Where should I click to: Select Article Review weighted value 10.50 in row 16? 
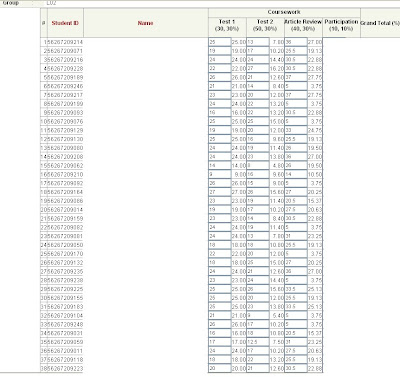click(x=315, y=174)
